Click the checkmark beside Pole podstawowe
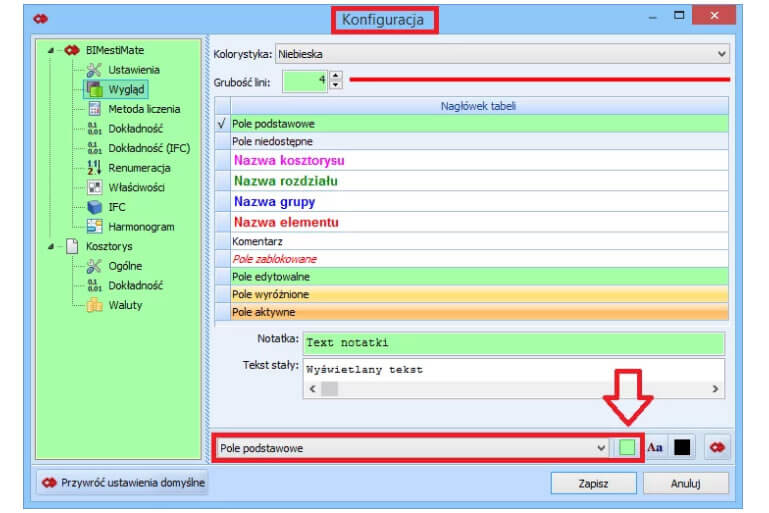The height and width of the screenshot is (513, 769). point(222,124)
